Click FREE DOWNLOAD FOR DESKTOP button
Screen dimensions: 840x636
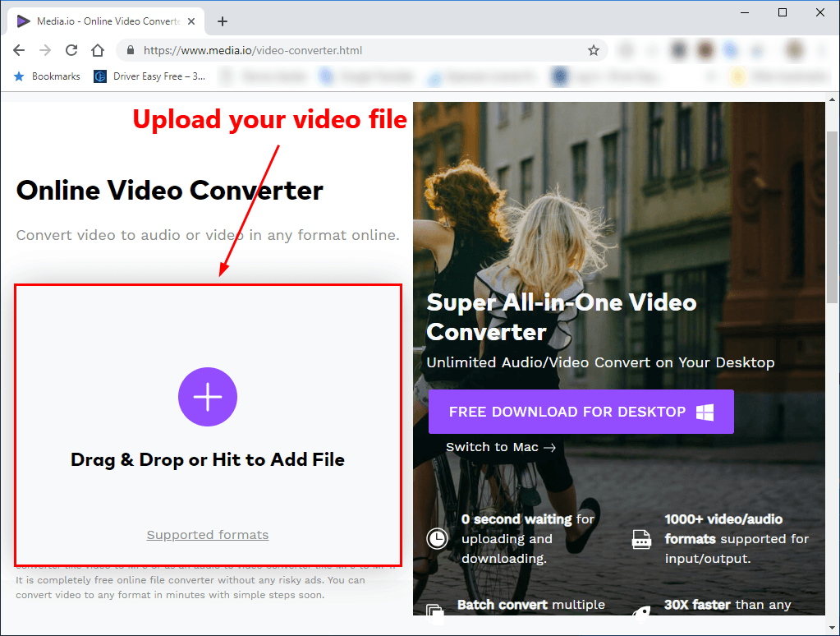pos(581,412)
